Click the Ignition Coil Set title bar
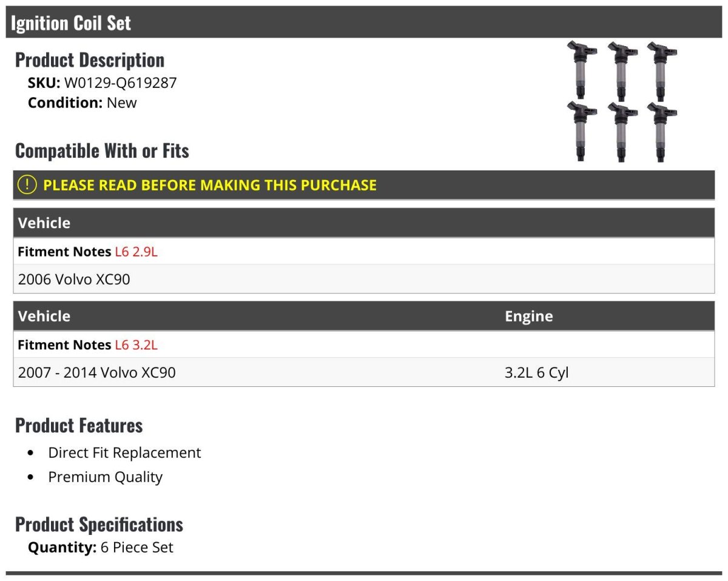The height and width of the screenshot is (581, 728). [71, 23]
